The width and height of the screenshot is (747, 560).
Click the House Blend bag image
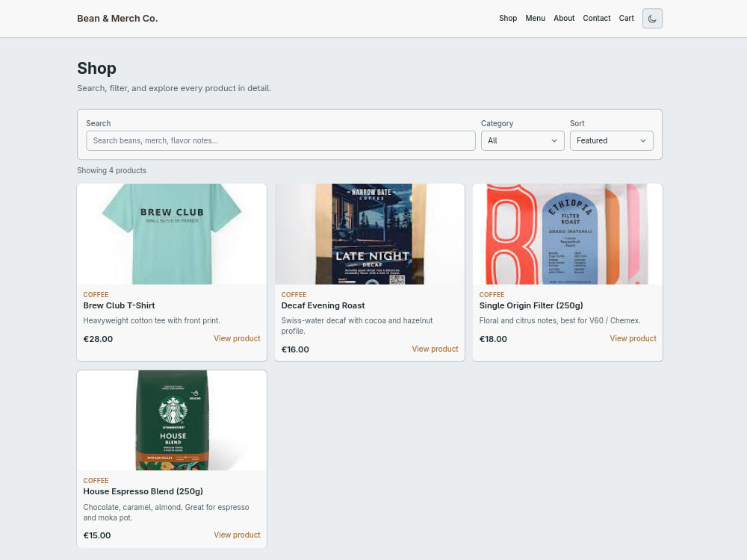(172, 420)
